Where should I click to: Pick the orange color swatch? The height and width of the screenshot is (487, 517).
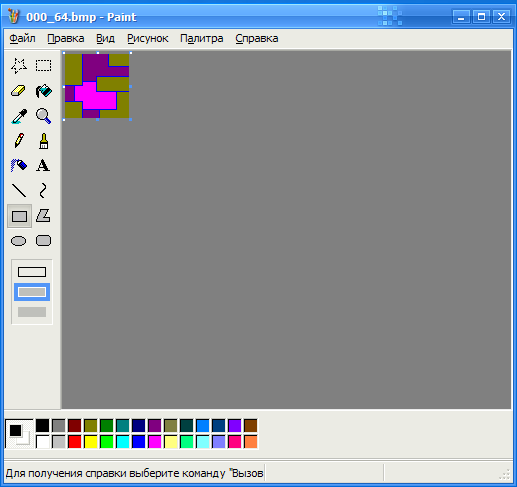pyautogui.click(x=251, y=442)
